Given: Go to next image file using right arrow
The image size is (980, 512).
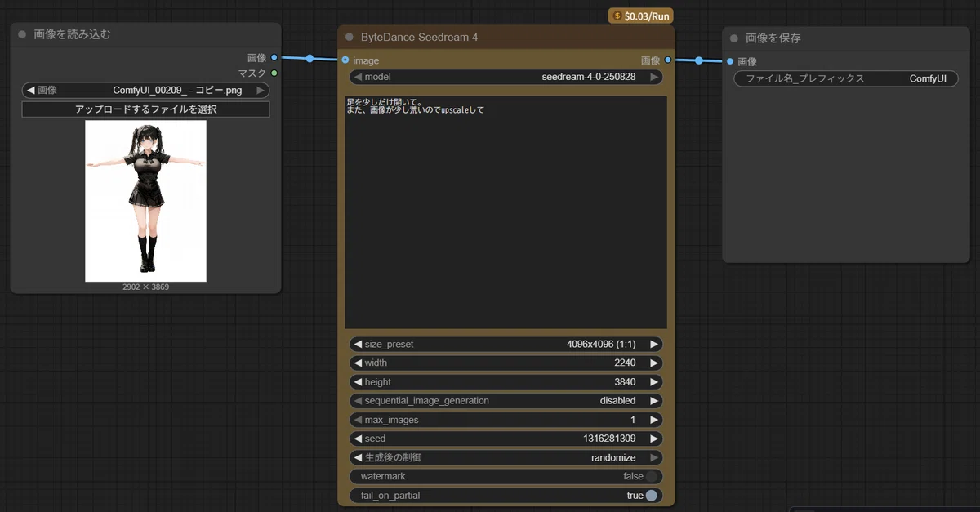Looking at the screenshot, I should 261,91.
